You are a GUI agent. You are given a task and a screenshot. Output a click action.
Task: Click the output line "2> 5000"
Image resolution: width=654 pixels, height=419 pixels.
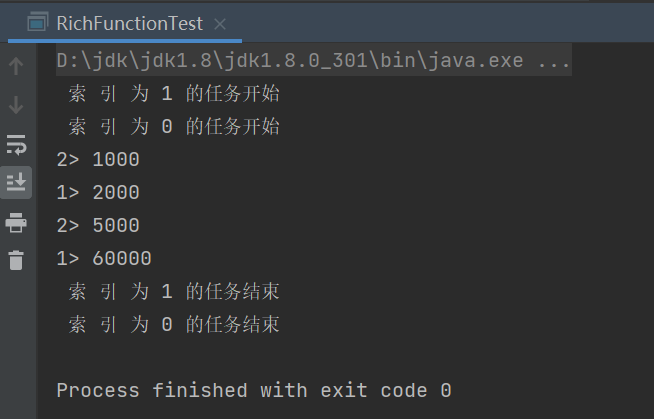[98, 225]
